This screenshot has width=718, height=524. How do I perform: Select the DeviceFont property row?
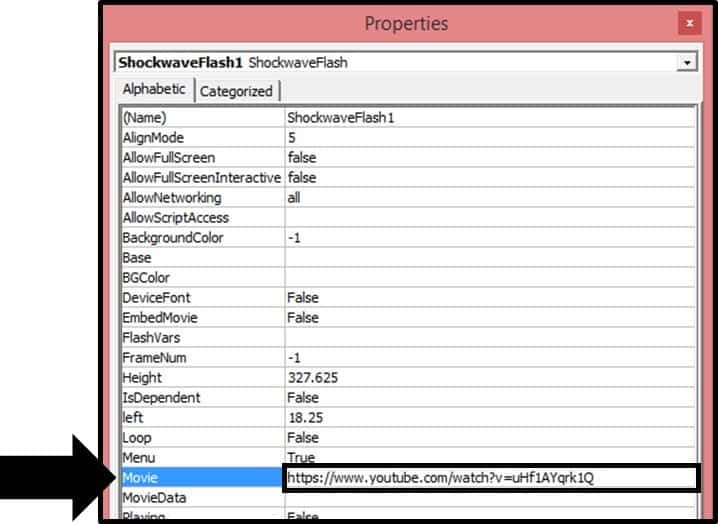(200, 298)
